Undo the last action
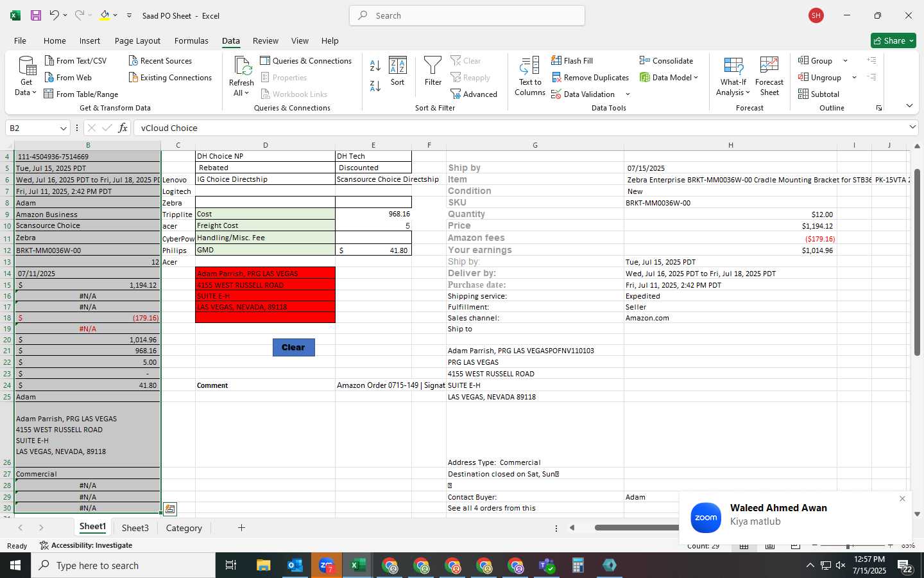Screen dimensions: 924x578 (x=55, y=15)
